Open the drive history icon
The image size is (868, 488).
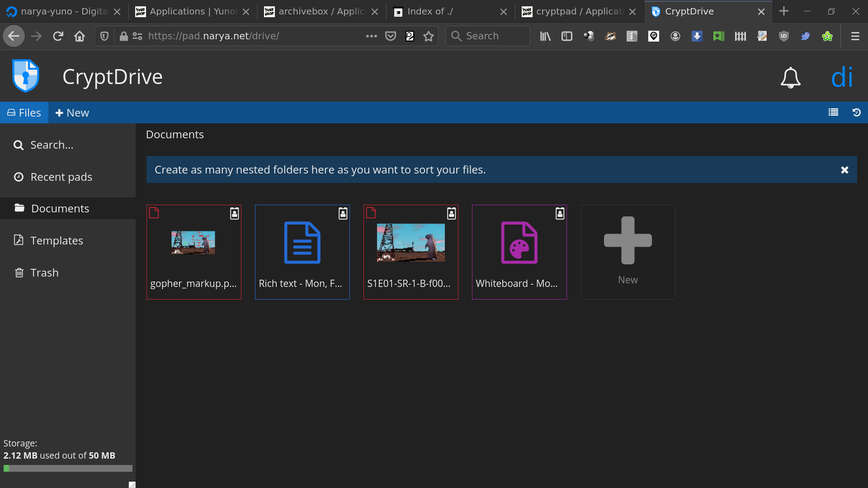(x=856, y=113)
